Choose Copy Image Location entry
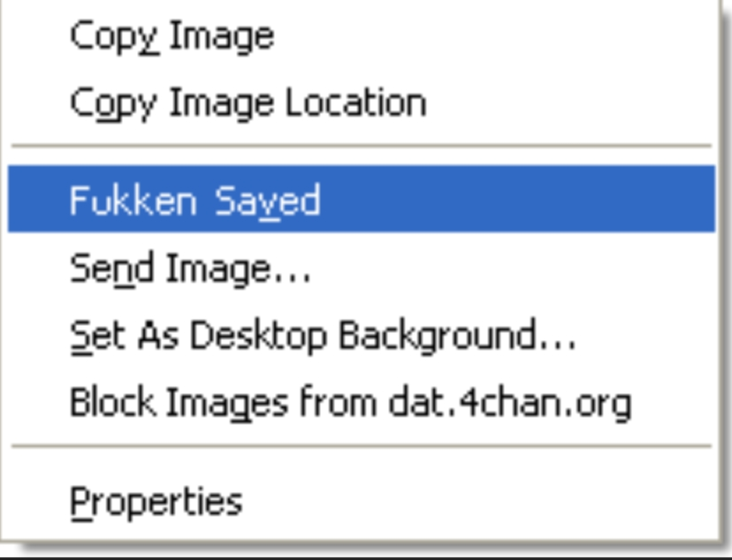Screen dimensions: 732x560 tap(362, 103)
